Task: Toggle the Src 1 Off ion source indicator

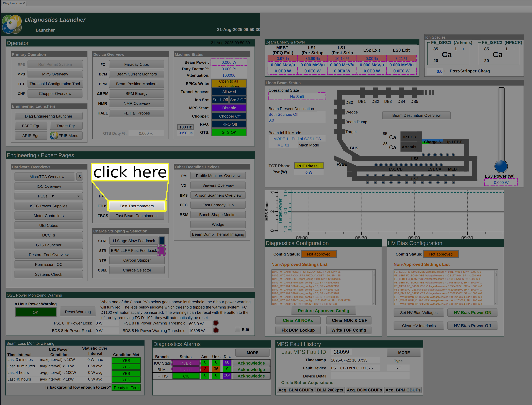Action: coord(220,100)
